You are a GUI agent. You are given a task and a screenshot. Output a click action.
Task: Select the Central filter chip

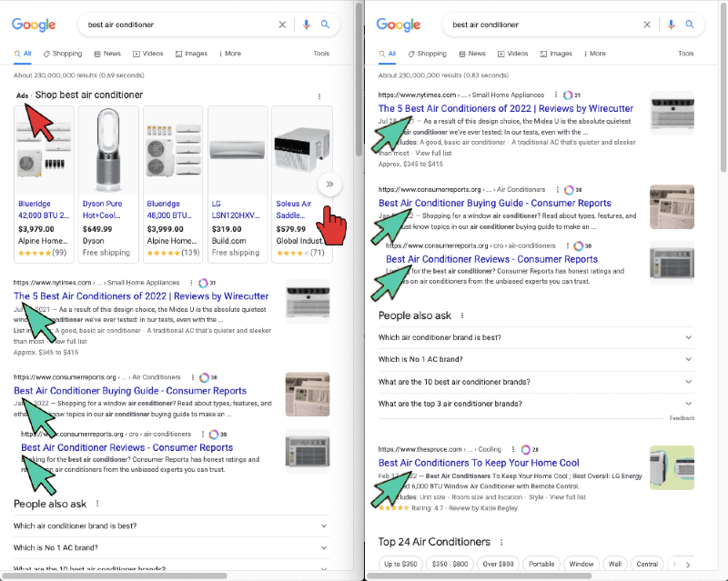tap(647, 564)
